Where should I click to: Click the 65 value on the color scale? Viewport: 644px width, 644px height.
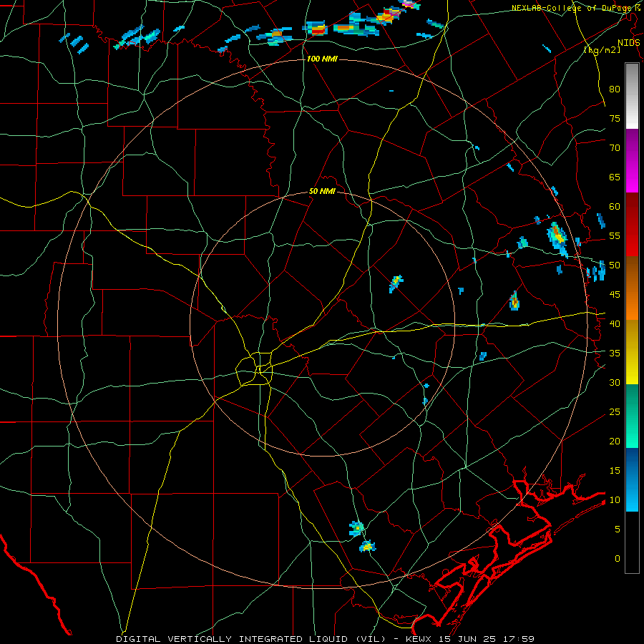point(615,177)
